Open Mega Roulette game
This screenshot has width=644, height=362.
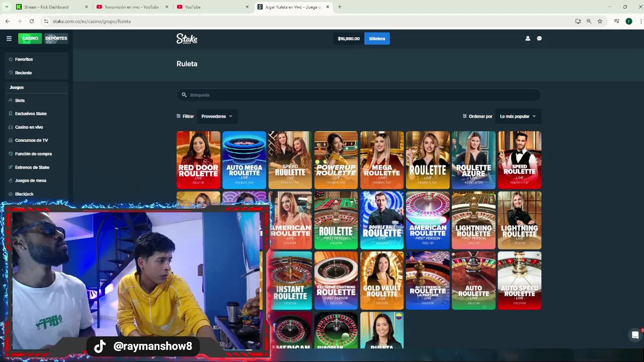click(382, 160)
